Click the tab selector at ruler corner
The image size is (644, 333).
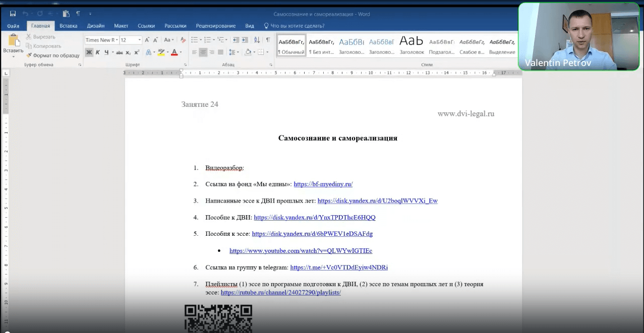[x=6, y=74]
